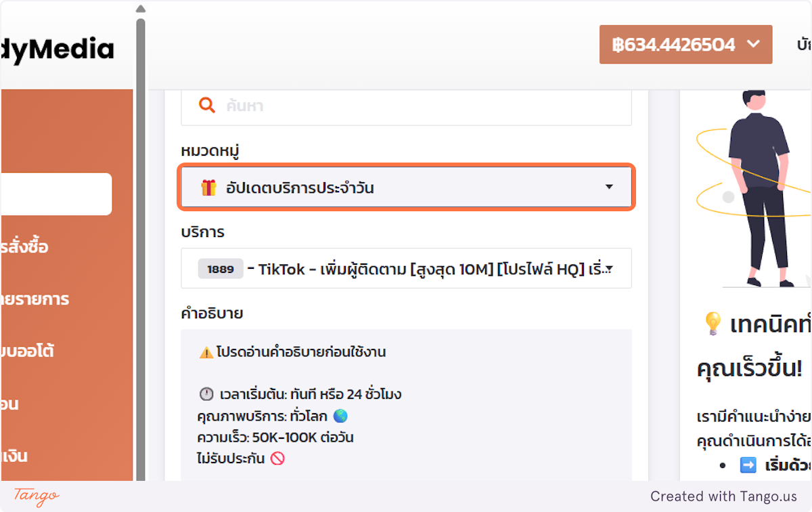The width and height of the screenshot is (812, 512).
Task: Expand the บริการ TikTok service dropdown
Action: pyautogui.click(x=608, y=269)
